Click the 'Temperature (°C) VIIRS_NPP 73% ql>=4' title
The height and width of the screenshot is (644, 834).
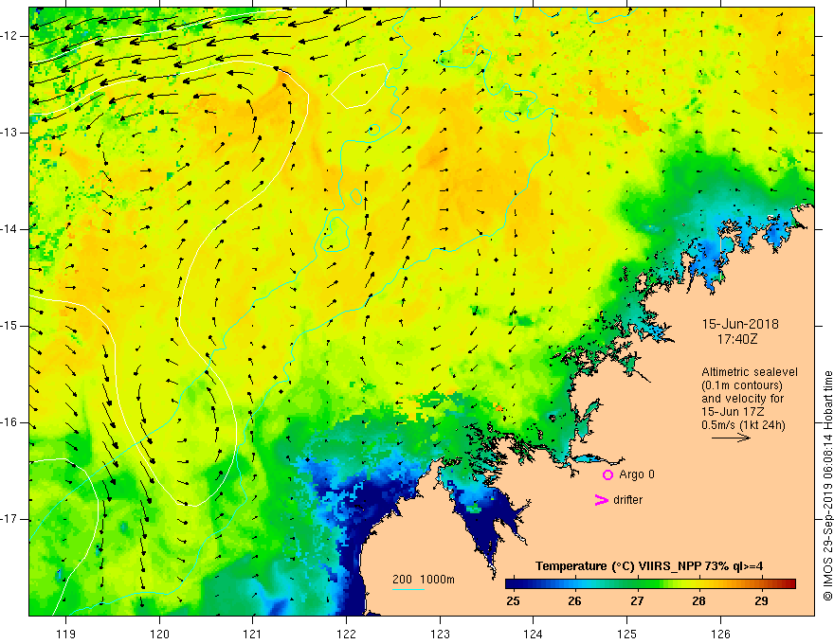649,566
